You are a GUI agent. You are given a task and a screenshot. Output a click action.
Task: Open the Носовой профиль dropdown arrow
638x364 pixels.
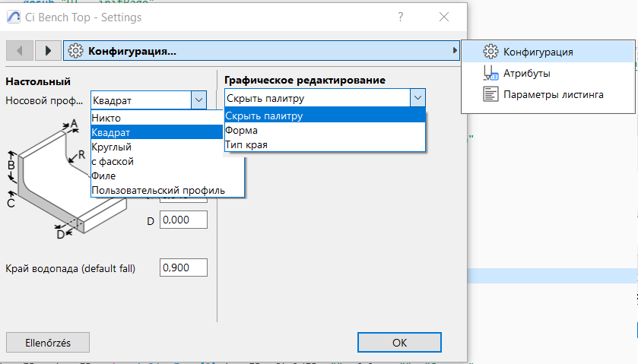pos(198,100)
